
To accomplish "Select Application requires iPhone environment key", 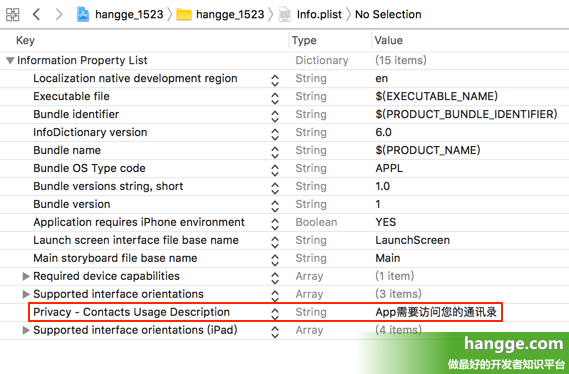I will [x=139, y=222].
